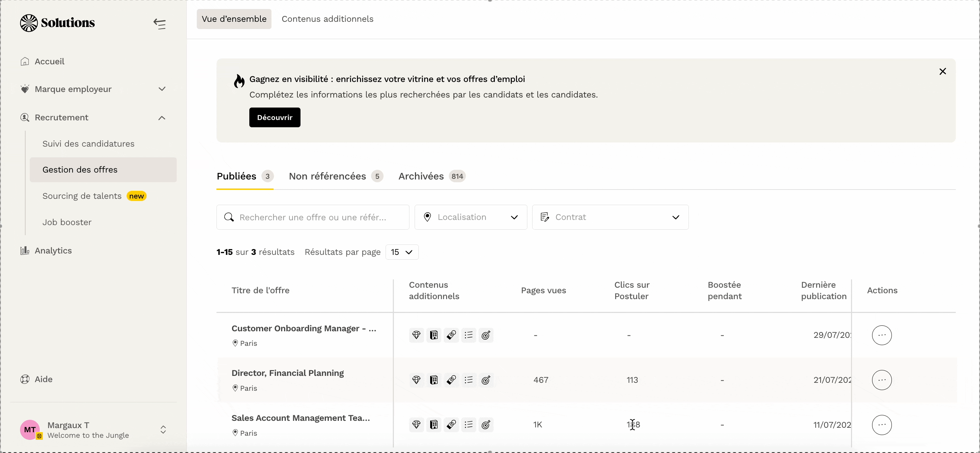980x453 pixels.
Task: Change results per page from 15
Action: pyautogui.click(x=402, y=252)
